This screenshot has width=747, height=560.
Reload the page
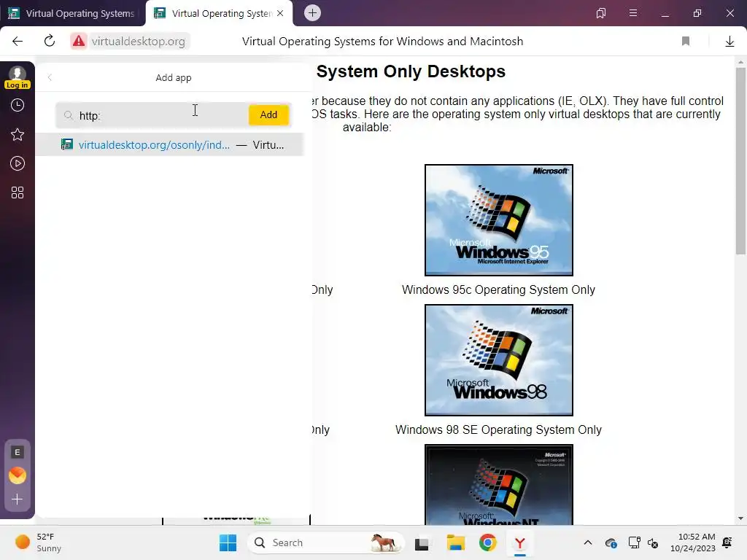[x=50, y=41]
